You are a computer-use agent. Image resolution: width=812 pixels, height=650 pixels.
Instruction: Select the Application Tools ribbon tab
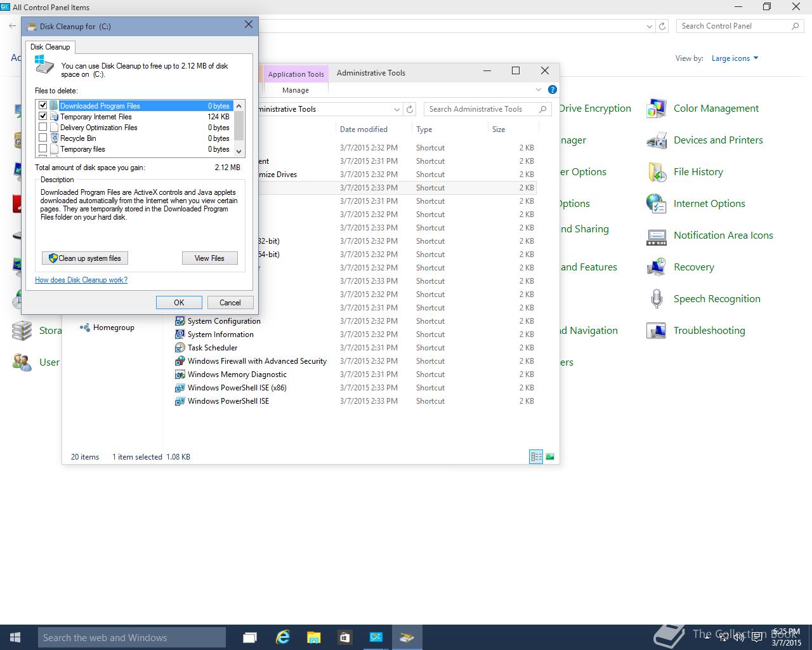[296, 74]
